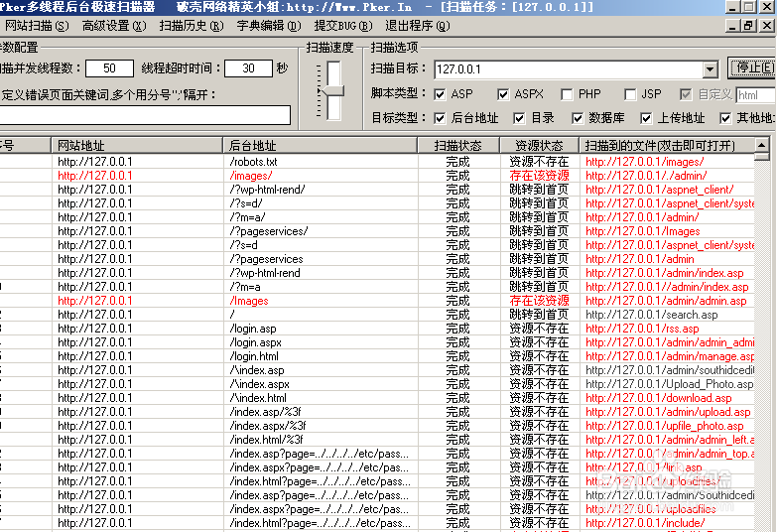Toggle the 自定义 custom type checkbox
This screenshot has width=777, height=532.
tap(686, 94)
